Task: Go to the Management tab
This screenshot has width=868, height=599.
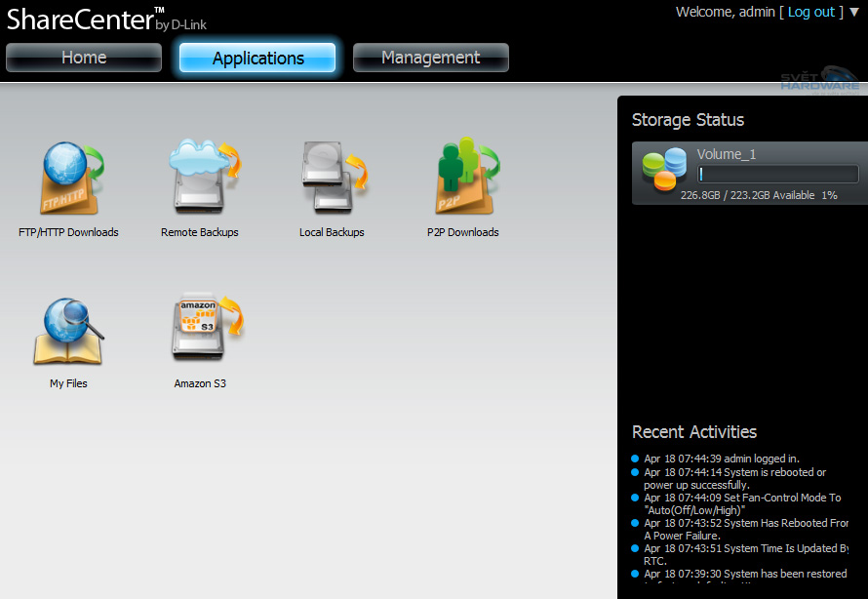Action: coord(430,58)
